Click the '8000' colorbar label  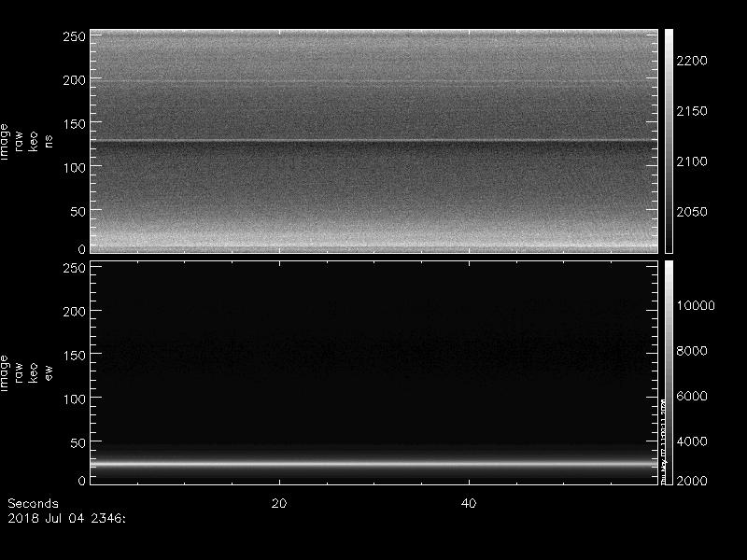click(x=692, y=351)
